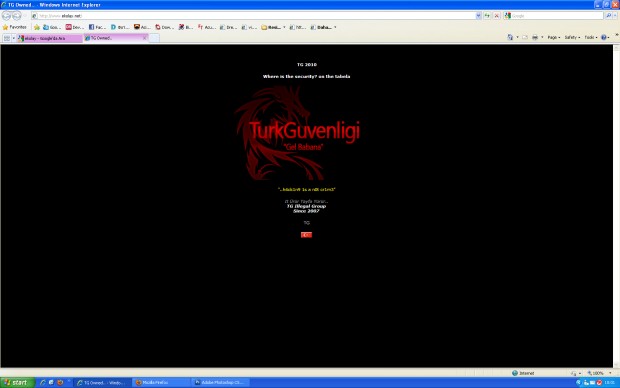The height and width of the screenshot is (388, 620).
Task: Open the Home button dropdown arrow
Action: pos(517,38)
